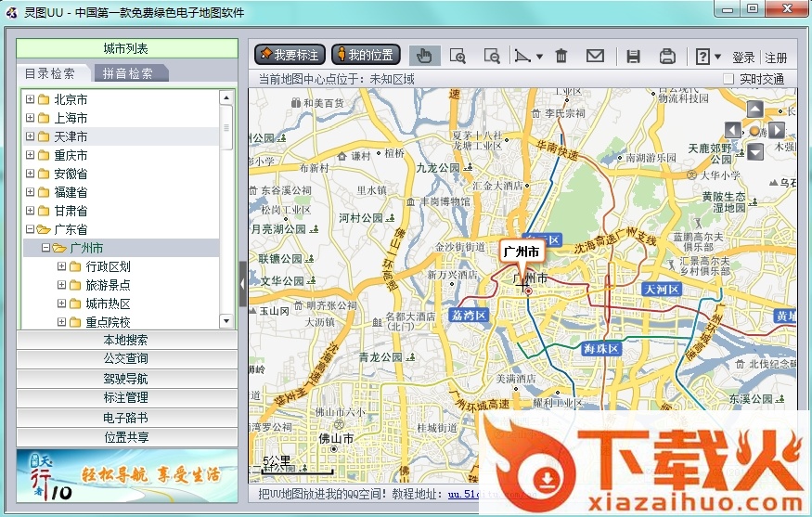812x517 pixels.
Task: Pan map up with the arrow
Action: 755,110
